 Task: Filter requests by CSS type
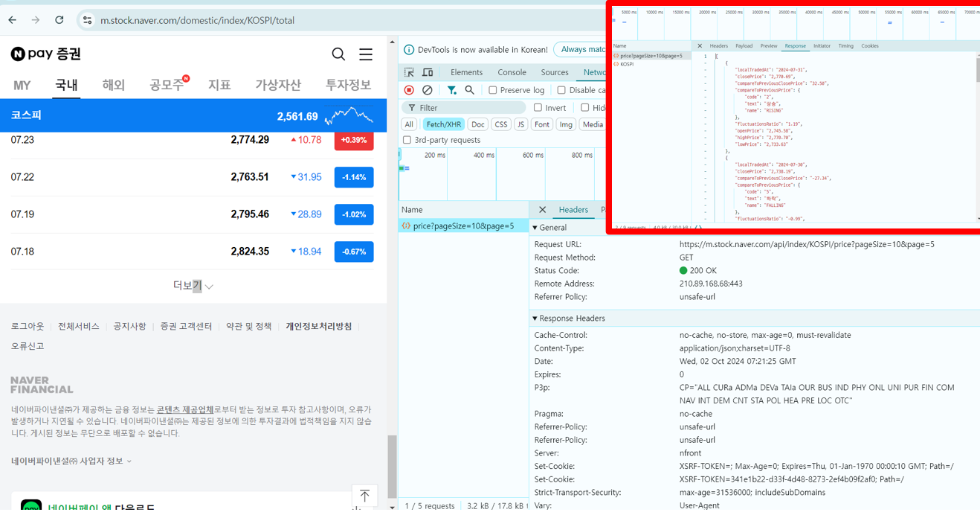pyautogui.click(x=501, y=124)
